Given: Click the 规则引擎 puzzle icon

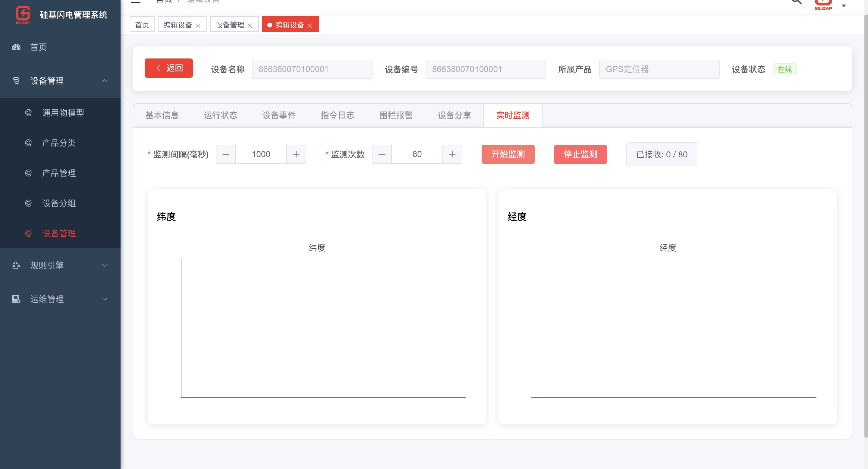Looking at the screenshot, I should [16, 266].
